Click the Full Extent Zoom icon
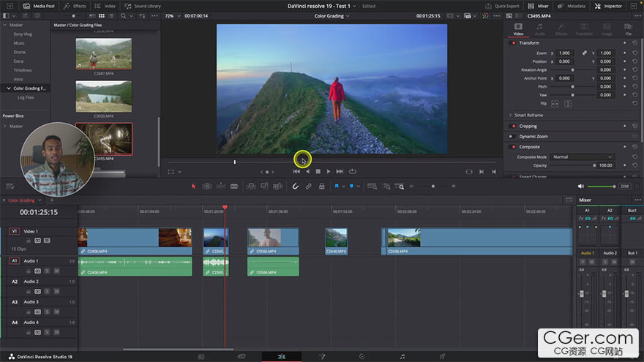The width and height of the screenshot is (644, 362). point(372,186)
